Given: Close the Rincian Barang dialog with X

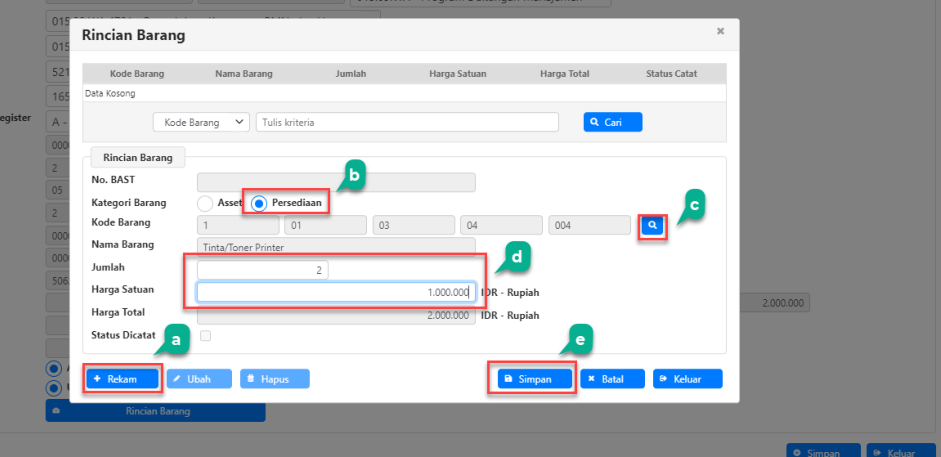Looking at the screenshot, I should pyautogui.click(x=720, y=32).
